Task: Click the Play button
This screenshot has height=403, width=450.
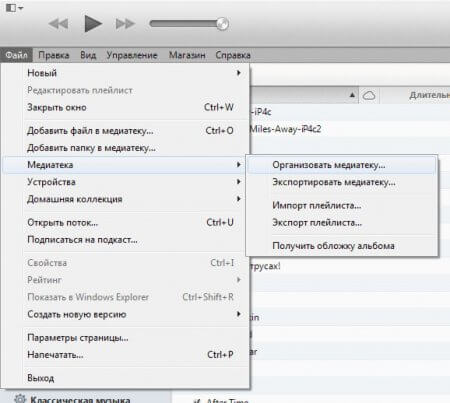Action: click(x=93, y=24)
